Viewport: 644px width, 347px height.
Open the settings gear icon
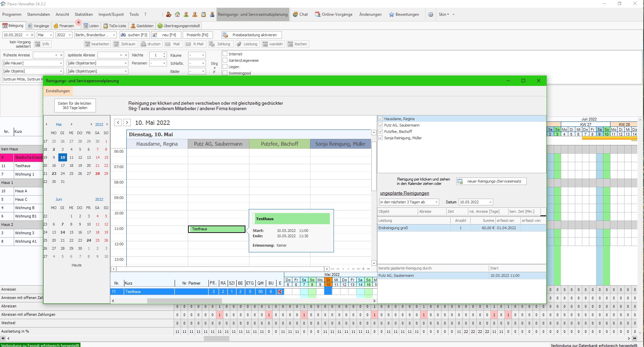[431, 14]
